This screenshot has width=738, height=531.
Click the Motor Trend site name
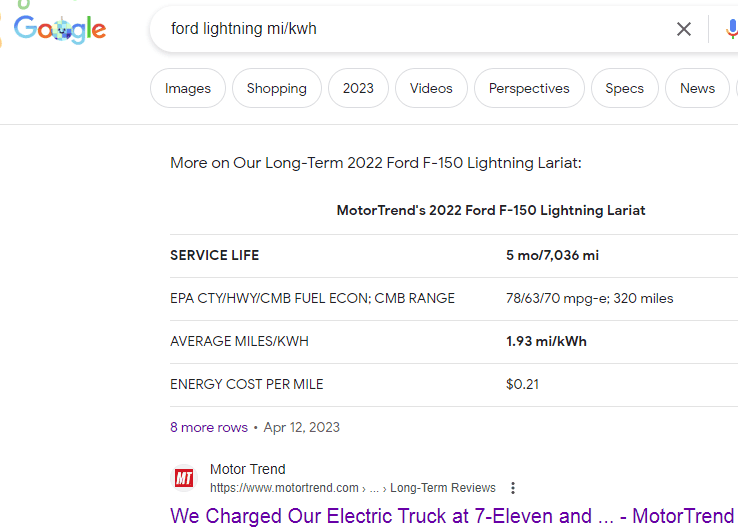click(248, 469)
